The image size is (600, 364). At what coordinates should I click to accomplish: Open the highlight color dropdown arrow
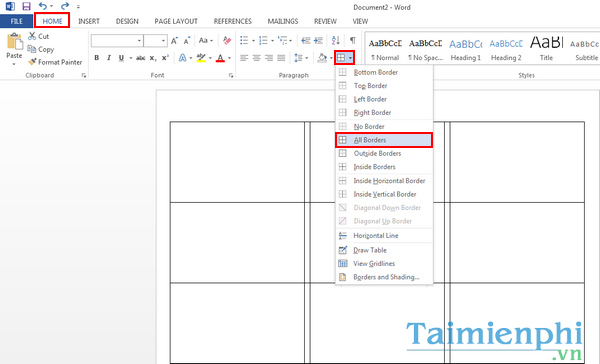(x=210, y=58)
